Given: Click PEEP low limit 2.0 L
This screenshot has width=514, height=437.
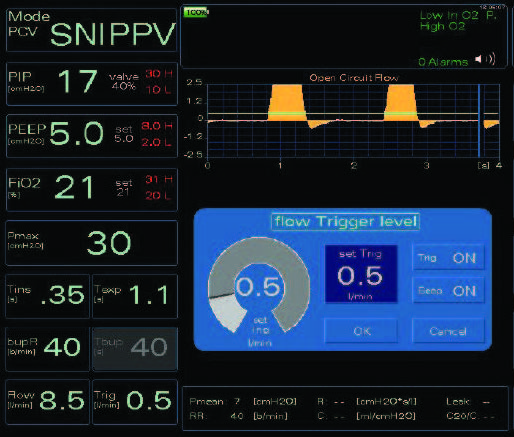Looking at the screenshot, I should tap(156, 142).
